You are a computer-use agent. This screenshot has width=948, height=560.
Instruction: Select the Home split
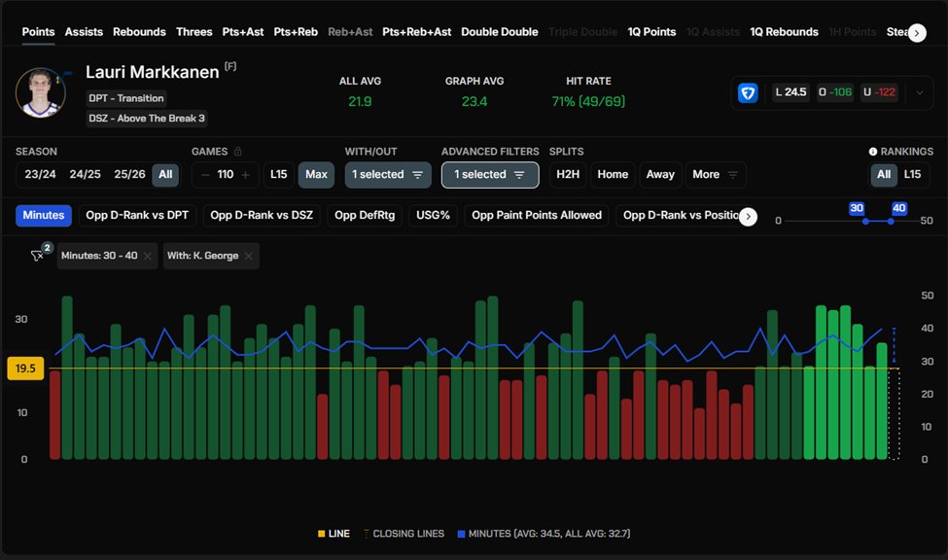(x=614, y=175)
